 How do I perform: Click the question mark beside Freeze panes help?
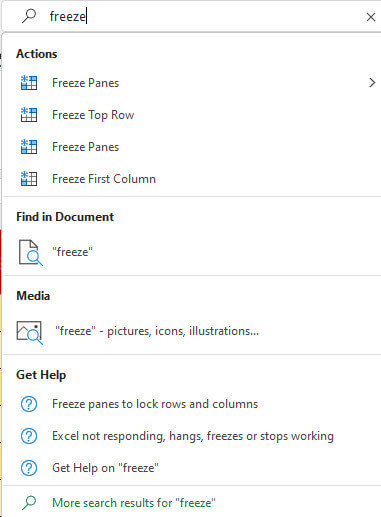(29, 404)
